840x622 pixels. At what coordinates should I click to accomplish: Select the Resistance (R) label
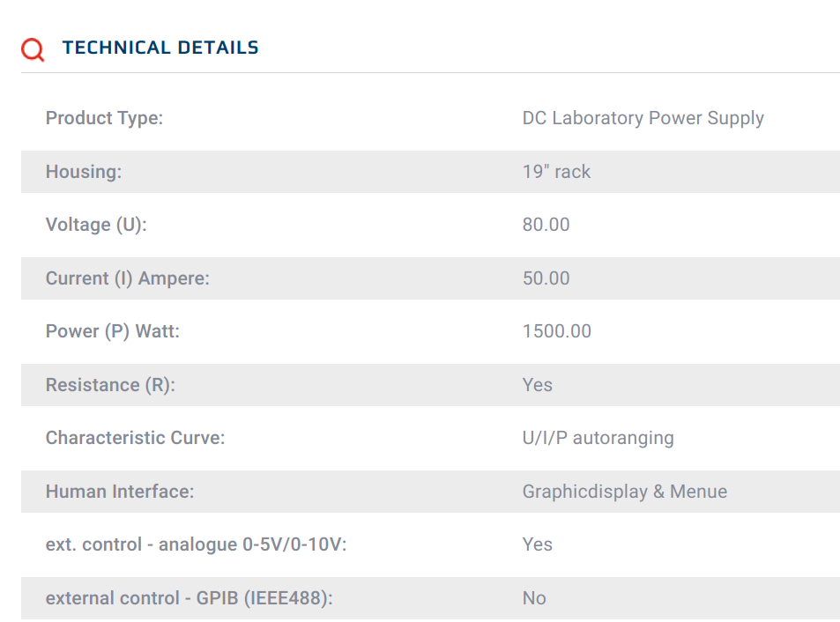click(110, 385)
